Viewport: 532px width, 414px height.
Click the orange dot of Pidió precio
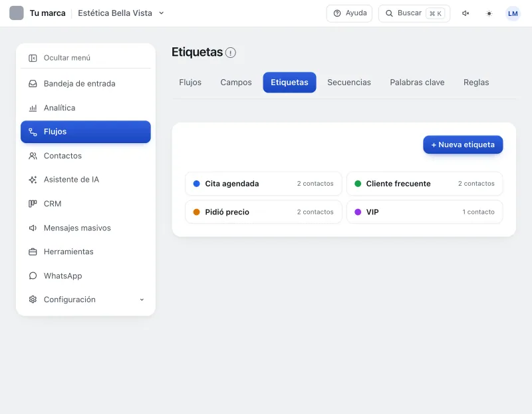196,212
